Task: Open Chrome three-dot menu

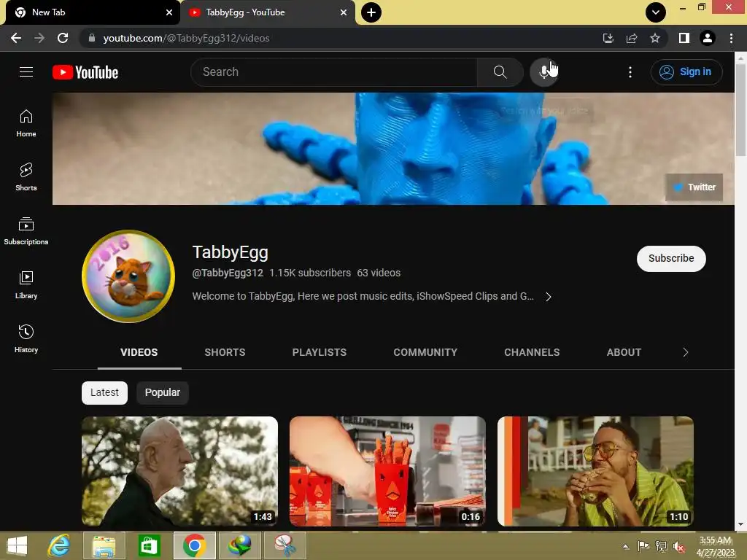Action: (x=731, y=38)
